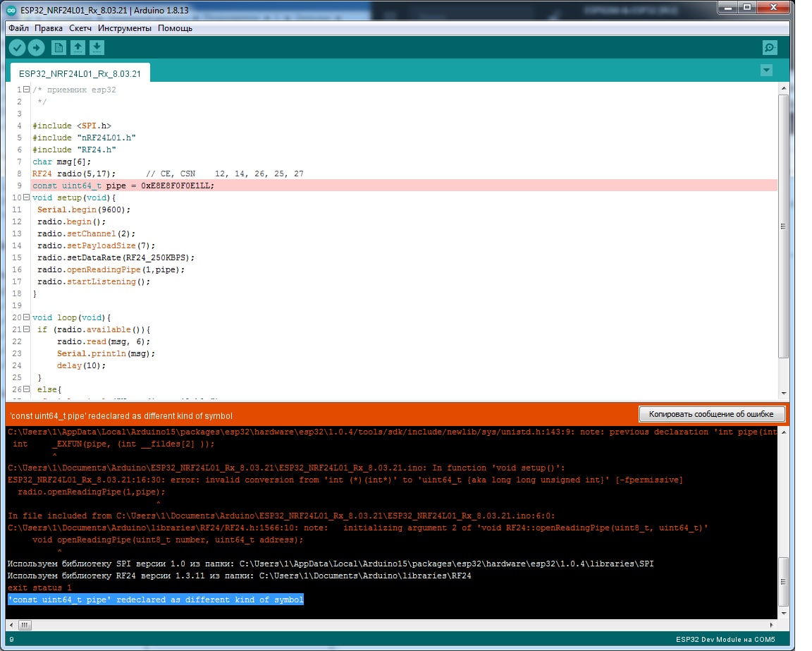Click the editor vertical scrollbar thumb
This screenshot has height=651, width=812.
(x=784, y=226)
